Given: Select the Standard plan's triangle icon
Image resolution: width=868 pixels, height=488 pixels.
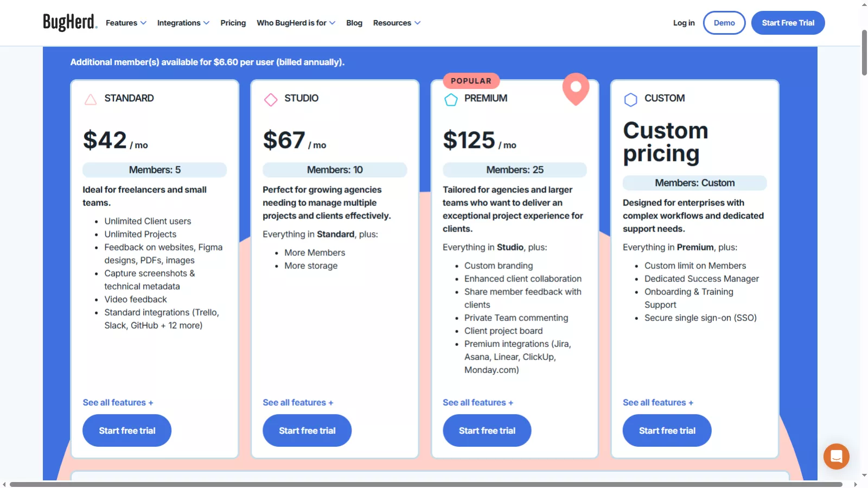Looking at the screenshot, I should point(90,99).
